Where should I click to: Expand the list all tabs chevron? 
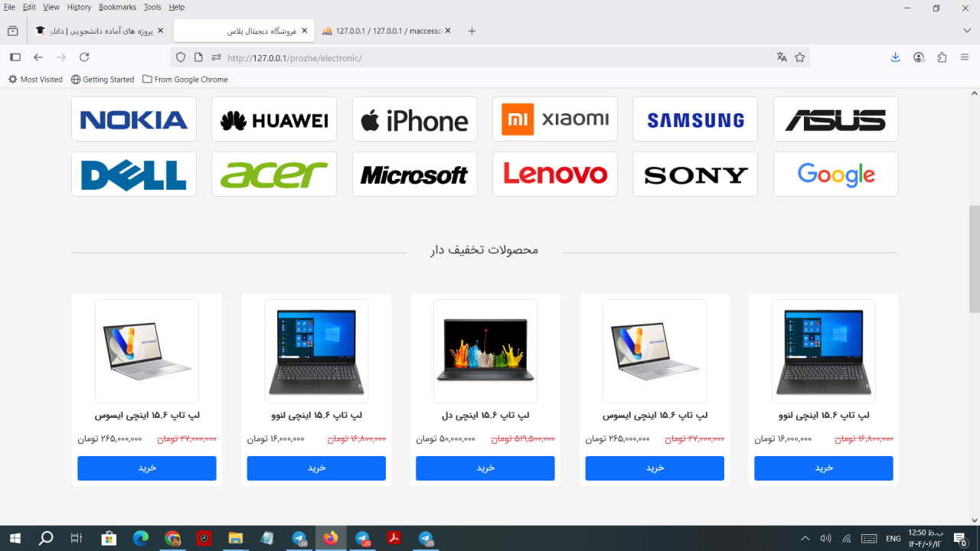point(967,31)
